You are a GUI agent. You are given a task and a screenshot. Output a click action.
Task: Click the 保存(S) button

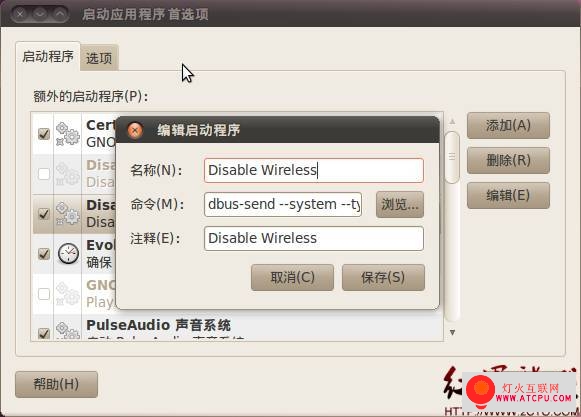(x=383, y=277)
